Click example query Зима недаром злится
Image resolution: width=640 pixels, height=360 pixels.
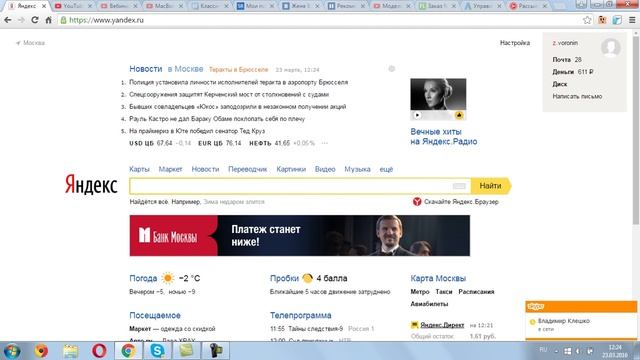pyautogui.click(x=234, y=202)
